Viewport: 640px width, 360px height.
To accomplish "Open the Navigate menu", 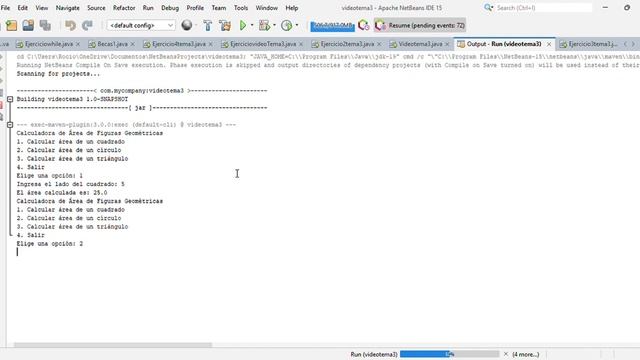I will click(67, 8).
